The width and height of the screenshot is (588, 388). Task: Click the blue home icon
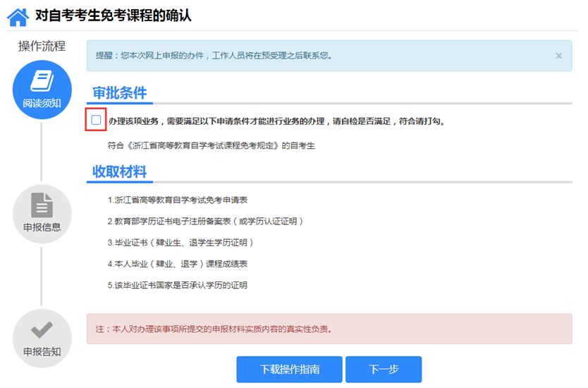click(18, 16)
